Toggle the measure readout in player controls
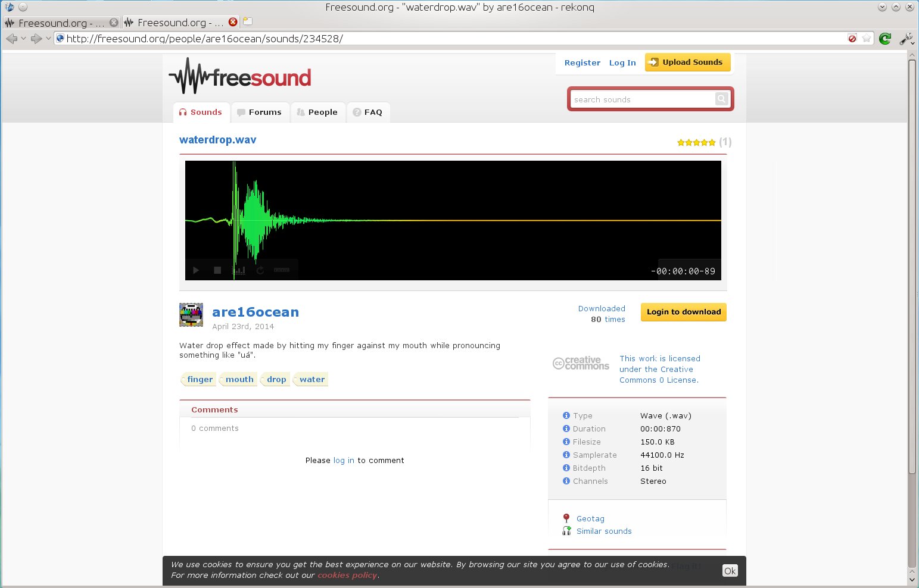This screenshot has width=919, height=588. (282, 270)
